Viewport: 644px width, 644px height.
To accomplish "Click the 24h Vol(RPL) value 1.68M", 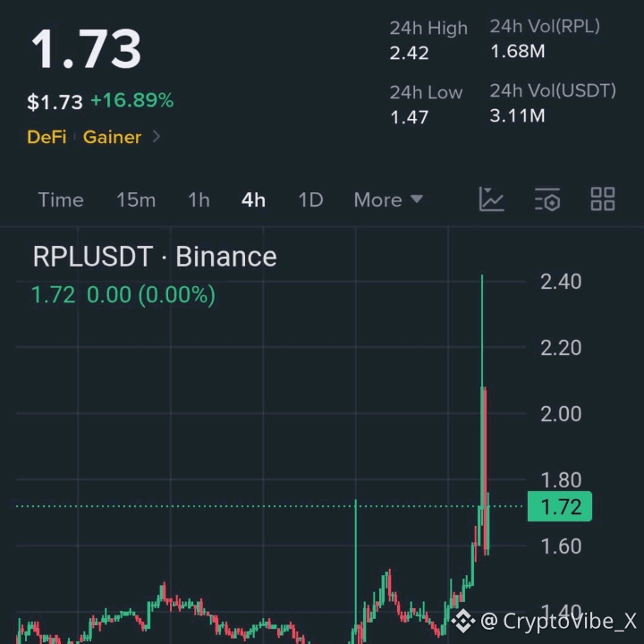I will tap(518, 51).
